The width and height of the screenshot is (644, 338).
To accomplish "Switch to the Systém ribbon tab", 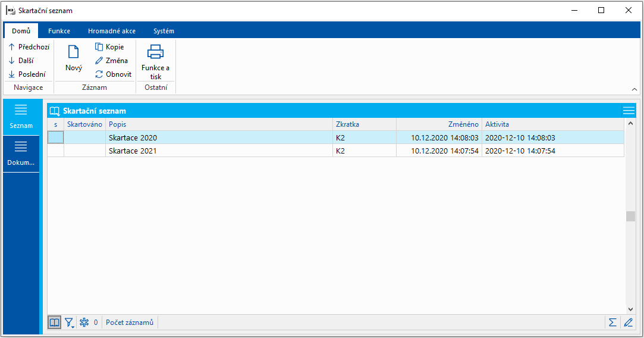I will coord(164,31).
